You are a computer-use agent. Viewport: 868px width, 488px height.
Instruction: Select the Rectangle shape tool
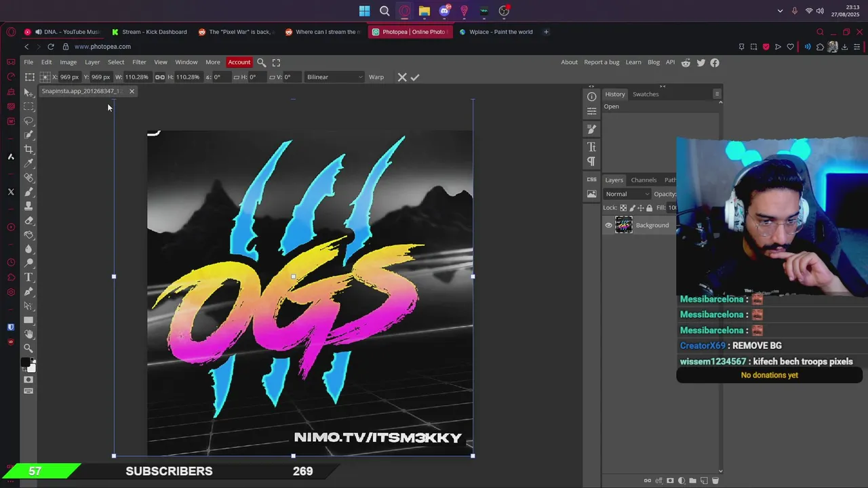tap(28, 320)
